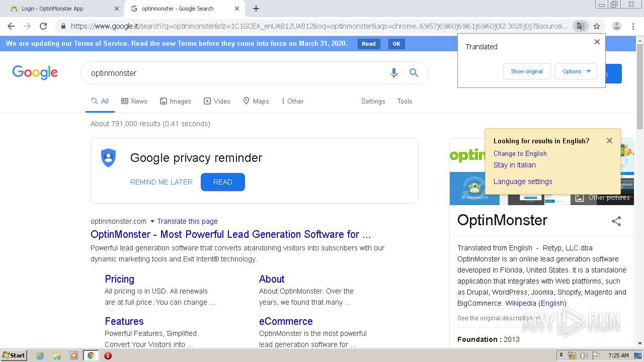Close the optinmonster Google Search tab
The width and height of the screenshot is (644, 362).
point(237,9)
